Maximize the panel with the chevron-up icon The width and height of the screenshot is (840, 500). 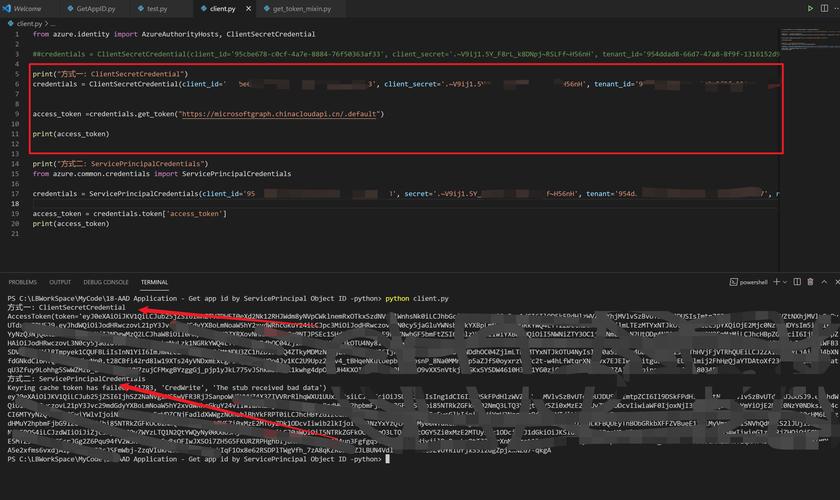click(x=824, y=282)
